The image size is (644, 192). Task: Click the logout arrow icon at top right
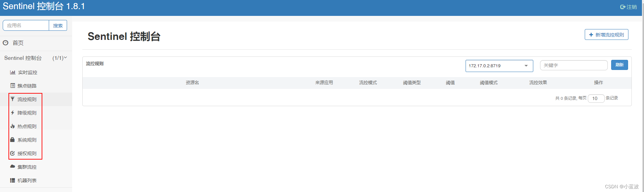click(x=623, y=7)
